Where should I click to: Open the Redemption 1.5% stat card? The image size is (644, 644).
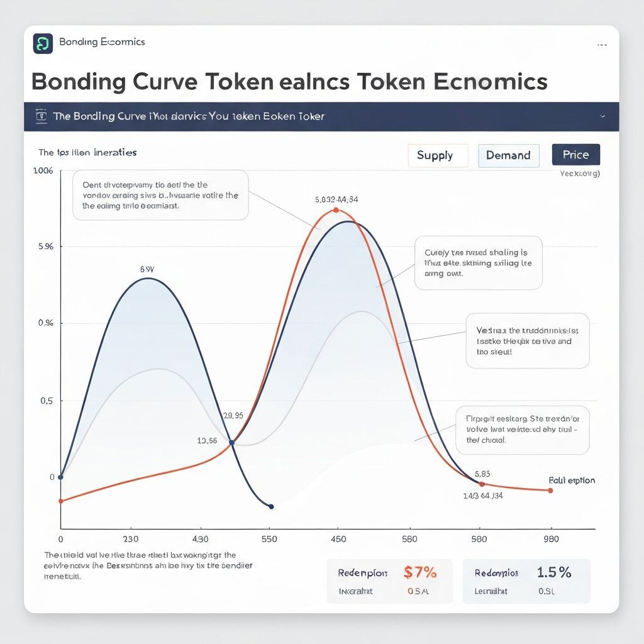(526, 581)
